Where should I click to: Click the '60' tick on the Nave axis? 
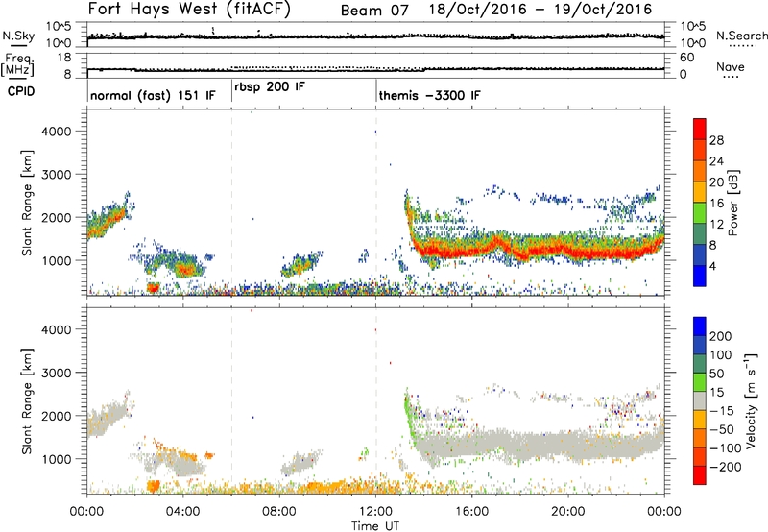tap(686, 58)
